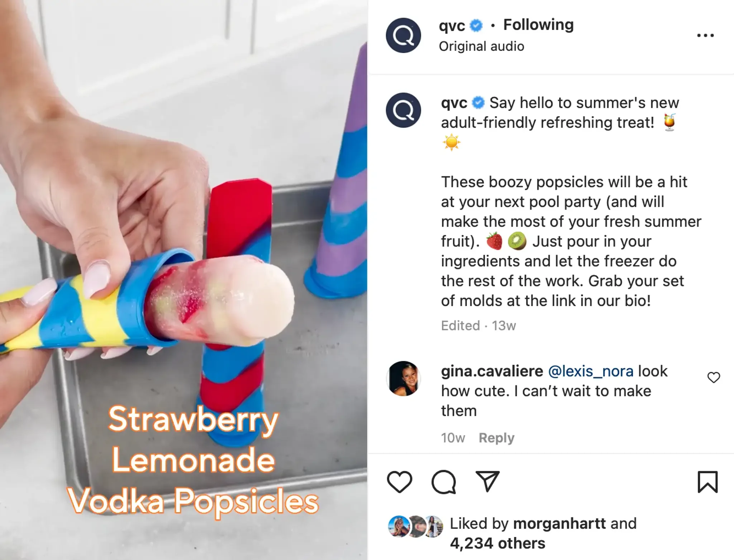Open the comment bubble icon
Viewport: 734px width, 560px height.
point(444,482)
